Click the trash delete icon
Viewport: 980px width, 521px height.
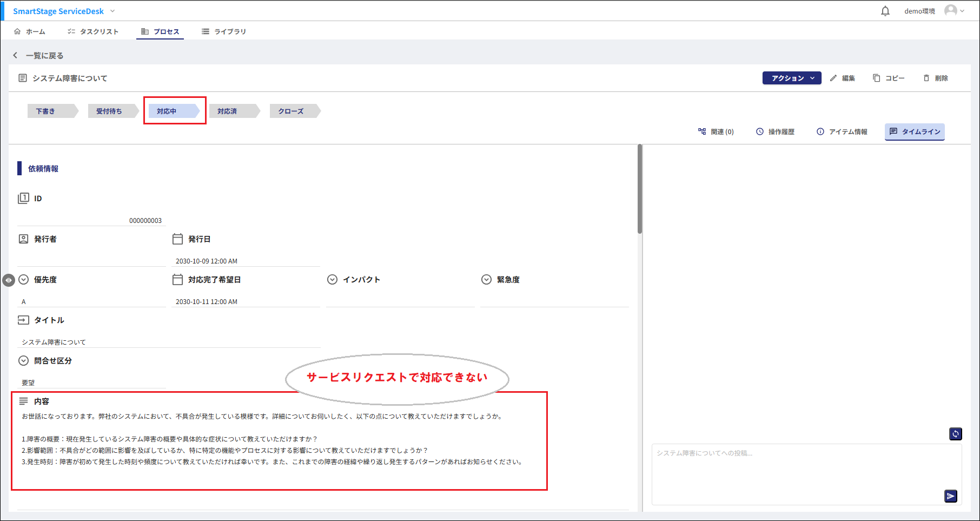926,78
